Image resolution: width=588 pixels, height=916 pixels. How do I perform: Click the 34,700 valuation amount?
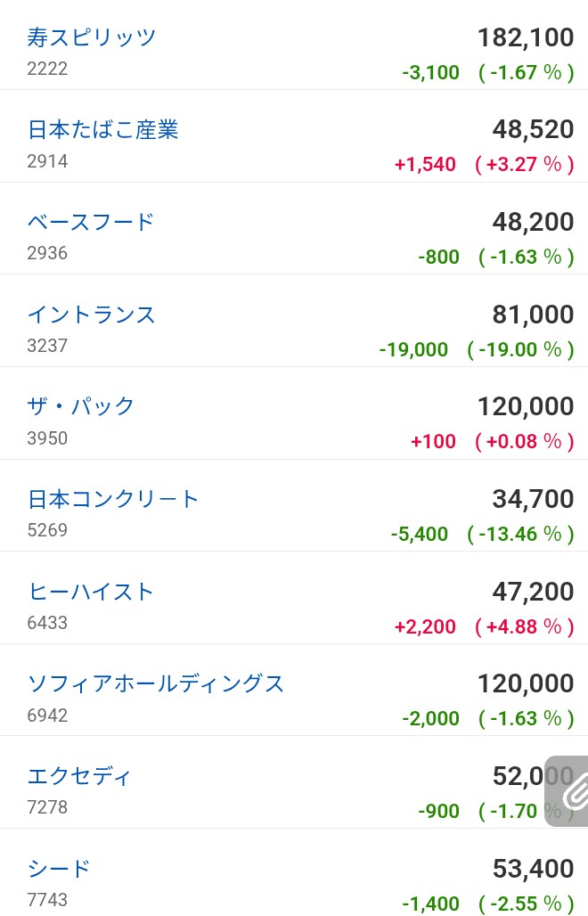[533, 499]
